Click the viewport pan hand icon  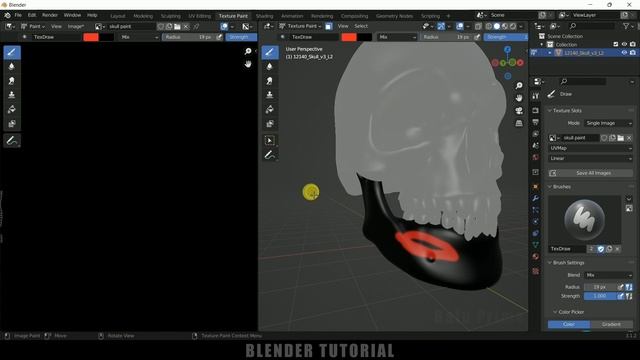pyautogui.click(x=519, y=98)
